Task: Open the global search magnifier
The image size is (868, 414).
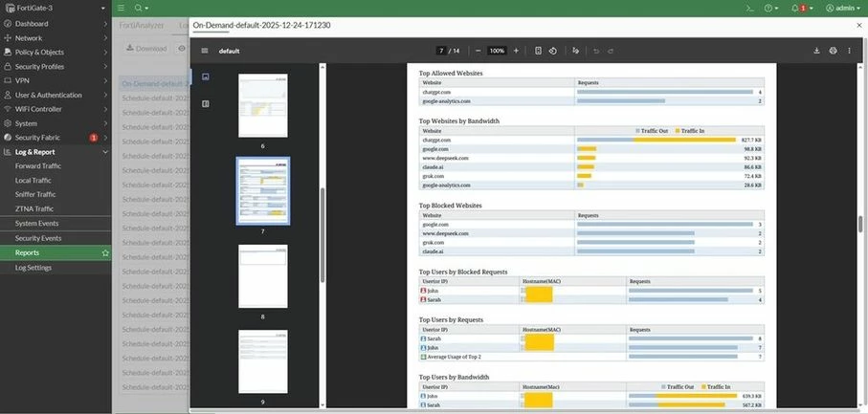Action: click(x=142, y=9)
